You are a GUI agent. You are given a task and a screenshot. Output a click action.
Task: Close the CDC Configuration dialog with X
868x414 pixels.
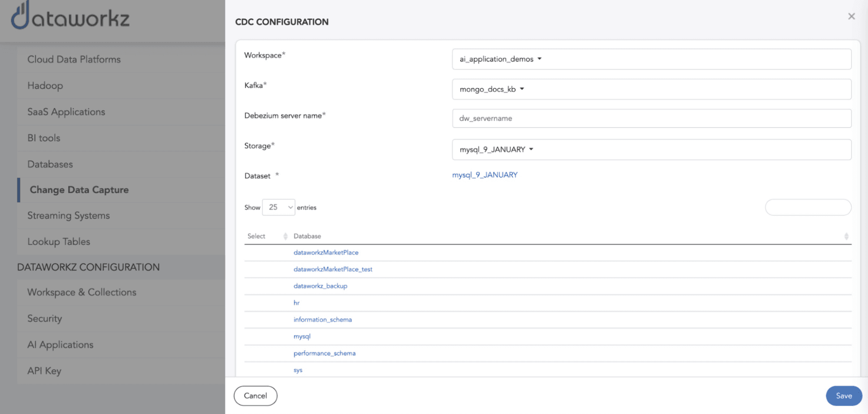[851, 16]
